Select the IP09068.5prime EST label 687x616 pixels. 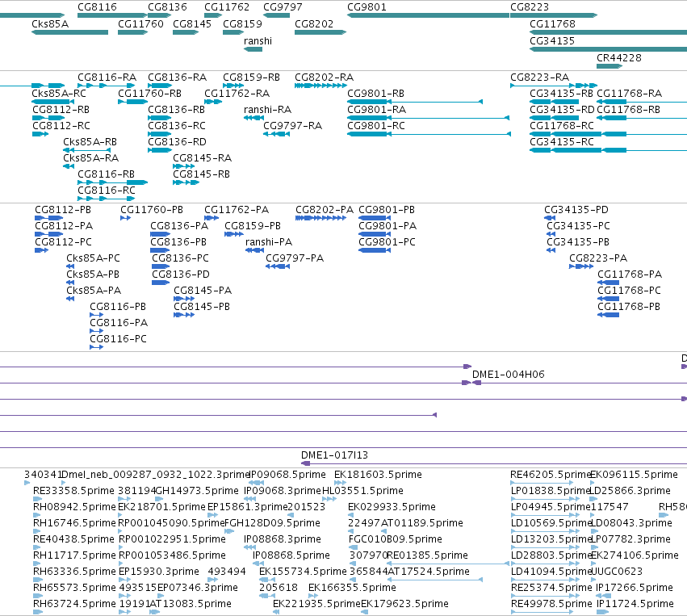tap(287, 475)
